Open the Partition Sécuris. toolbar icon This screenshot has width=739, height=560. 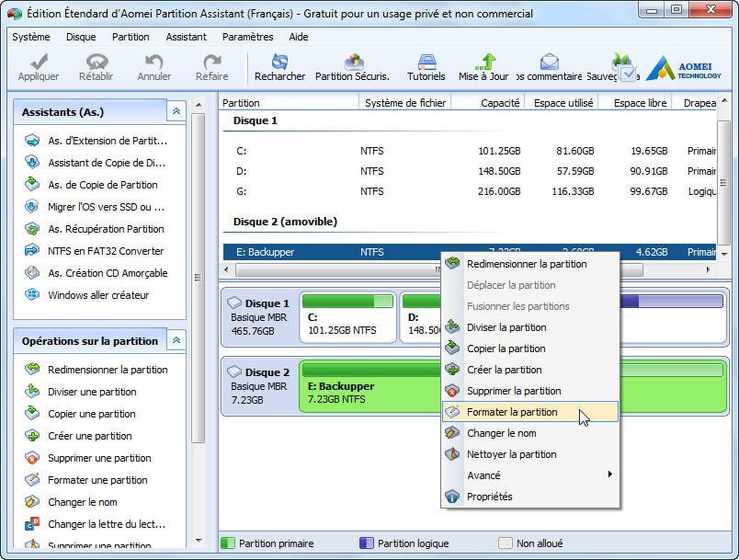point(354,62)
